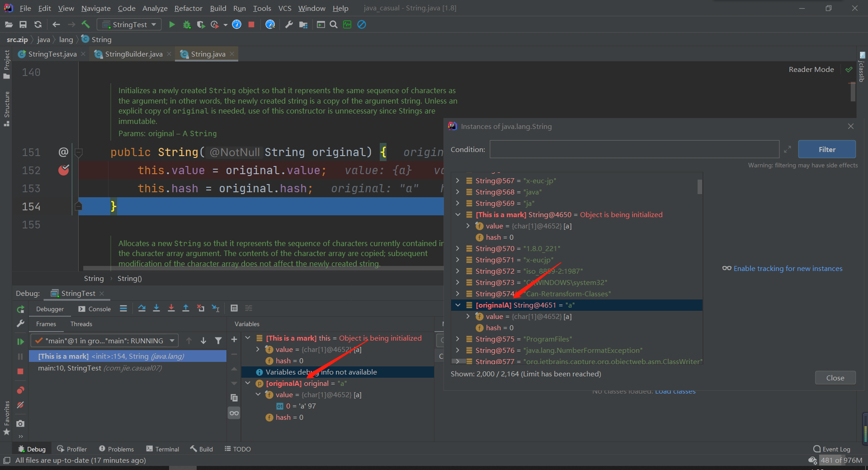868x470 pixels.
Task: Start debugging with the bug icon
Action: coord(187,24)
